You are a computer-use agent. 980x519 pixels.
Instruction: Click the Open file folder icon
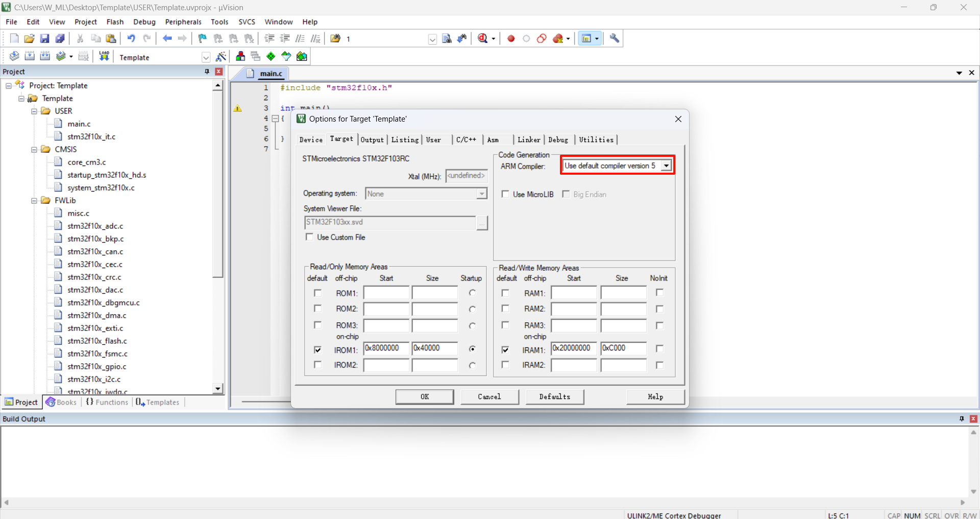[30, 38]
